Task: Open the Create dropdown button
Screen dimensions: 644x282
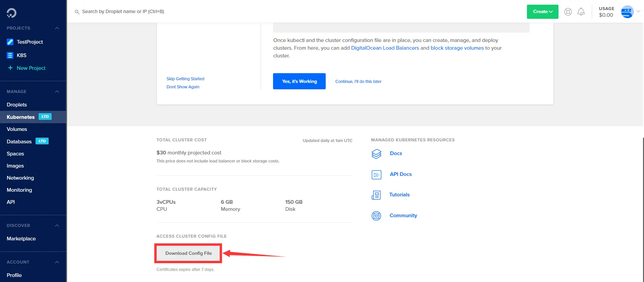Action: 542,12
